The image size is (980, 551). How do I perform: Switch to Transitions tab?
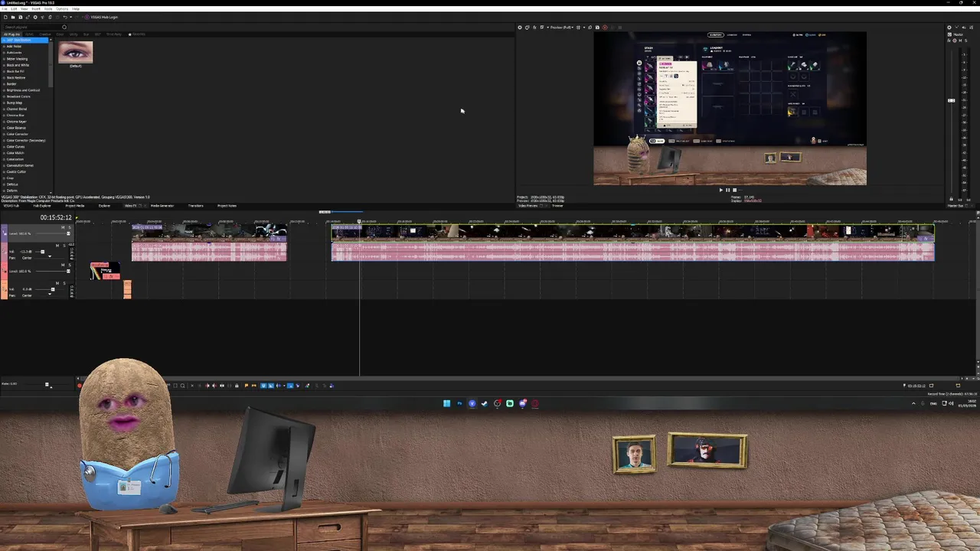pos(195,206)
